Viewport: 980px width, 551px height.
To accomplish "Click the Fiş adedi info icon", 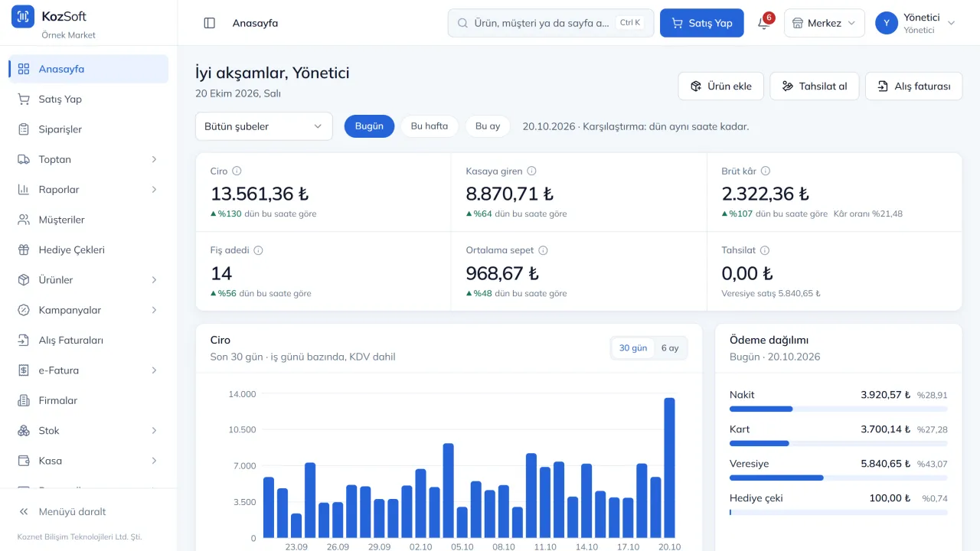I will pos(258,250).
